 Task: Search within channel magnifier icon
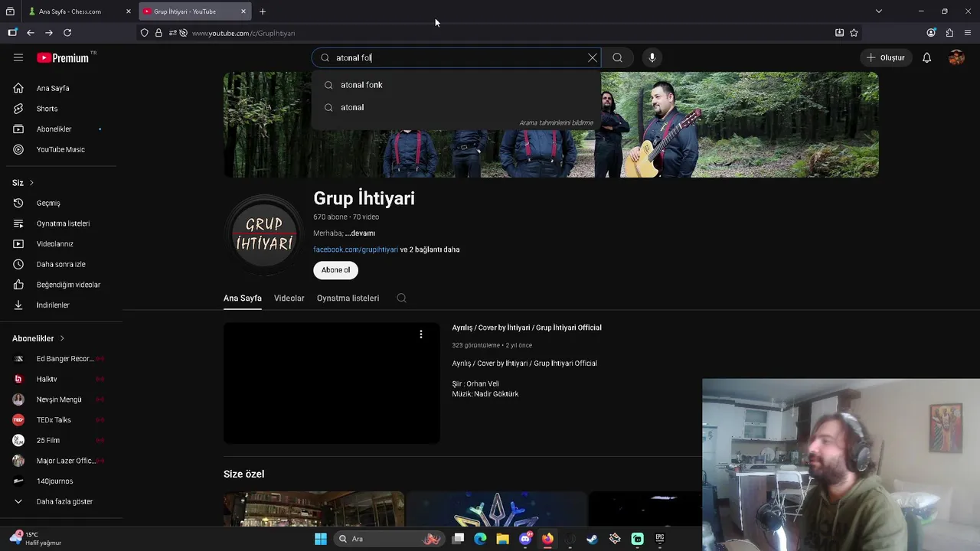pos(401,298)
